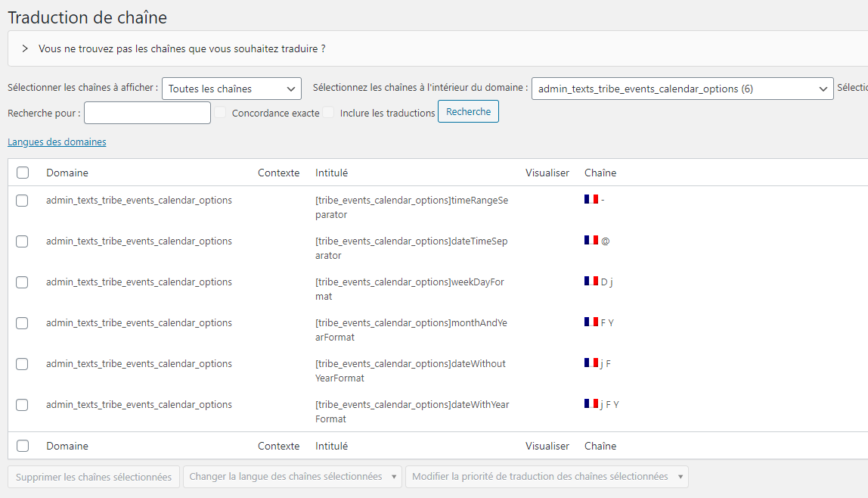Open 'Modifier la priorité de traduction' dropdown
The image size is (868, 498).
pos(547,477)
